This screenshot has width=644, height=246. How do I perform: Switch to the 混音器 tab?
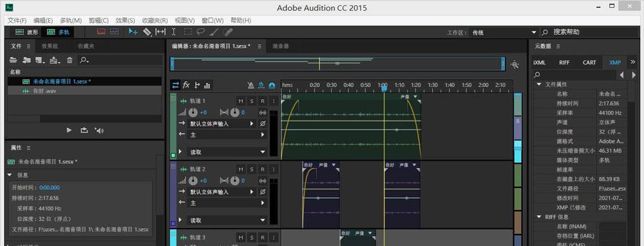pyautogui.click(x=281, y=46)
